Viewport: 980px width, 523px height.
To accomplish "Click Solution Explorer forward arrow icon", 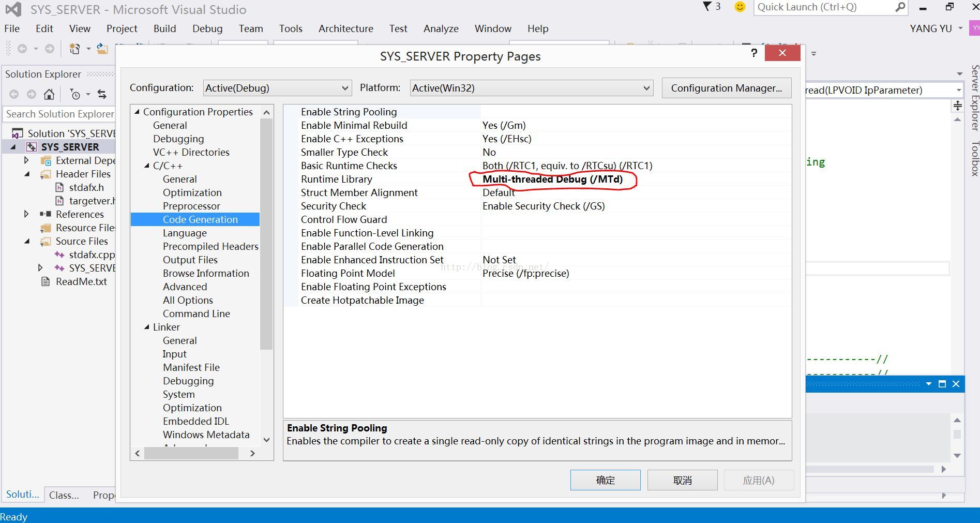I will coord(32,94).
